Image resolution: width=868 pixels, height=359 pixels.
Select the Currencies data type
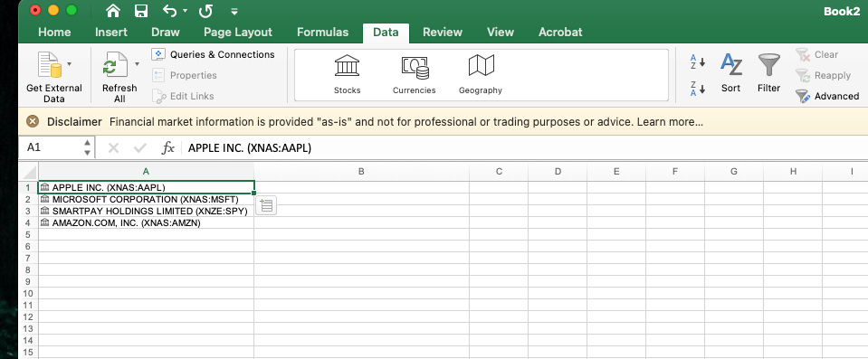coord(414,75)
